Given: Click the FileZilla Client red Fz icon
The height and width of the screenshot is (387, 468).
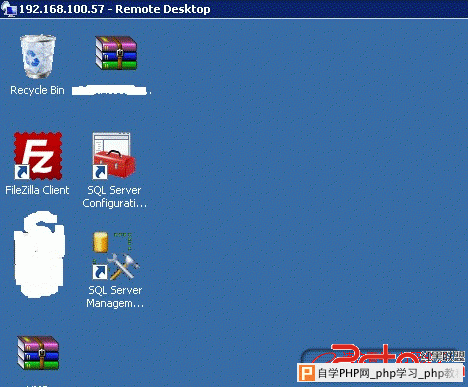Looking at the screenshot, I should point(38,156).
